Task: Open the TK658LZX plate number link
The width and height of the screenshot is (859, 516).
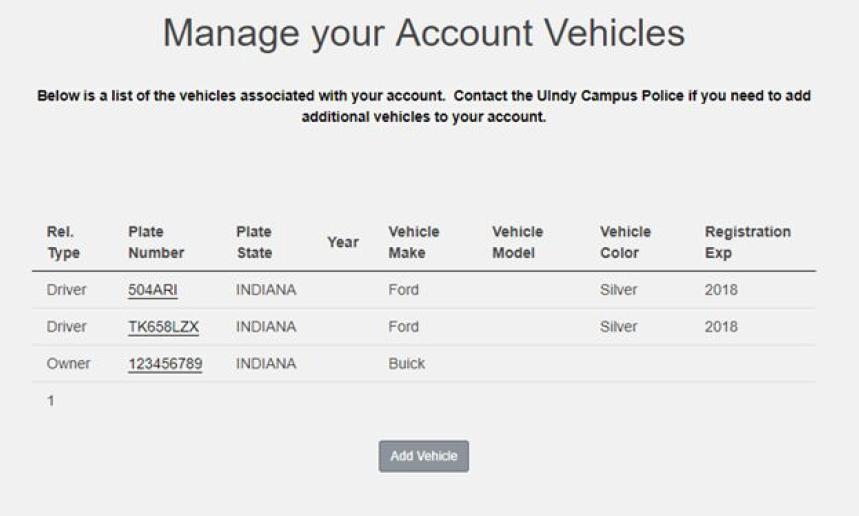Action: 163,327
